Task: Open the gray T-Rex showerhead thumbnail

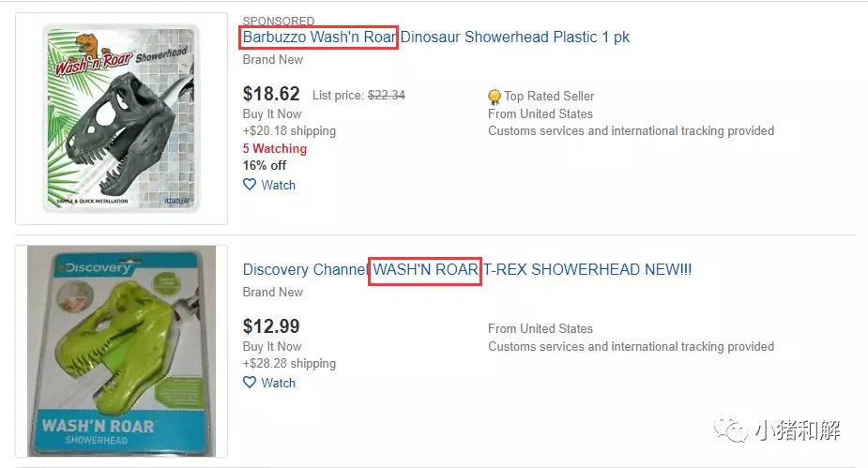Action: [121, 118]
